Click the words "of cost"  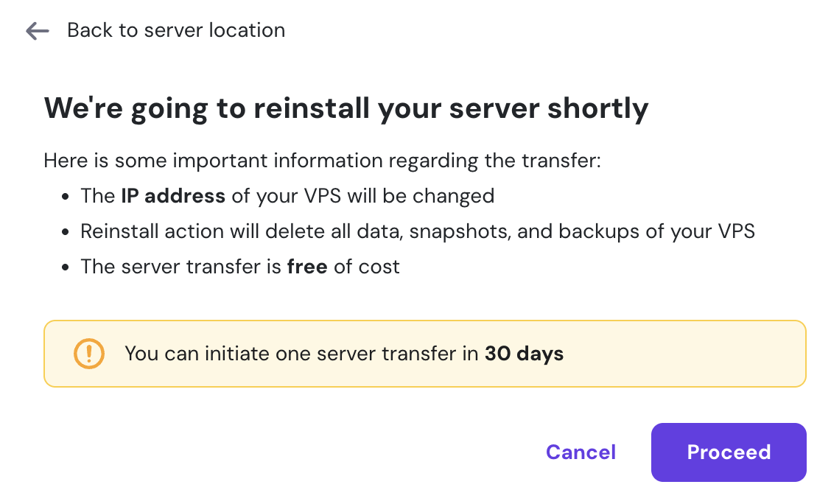367,266
